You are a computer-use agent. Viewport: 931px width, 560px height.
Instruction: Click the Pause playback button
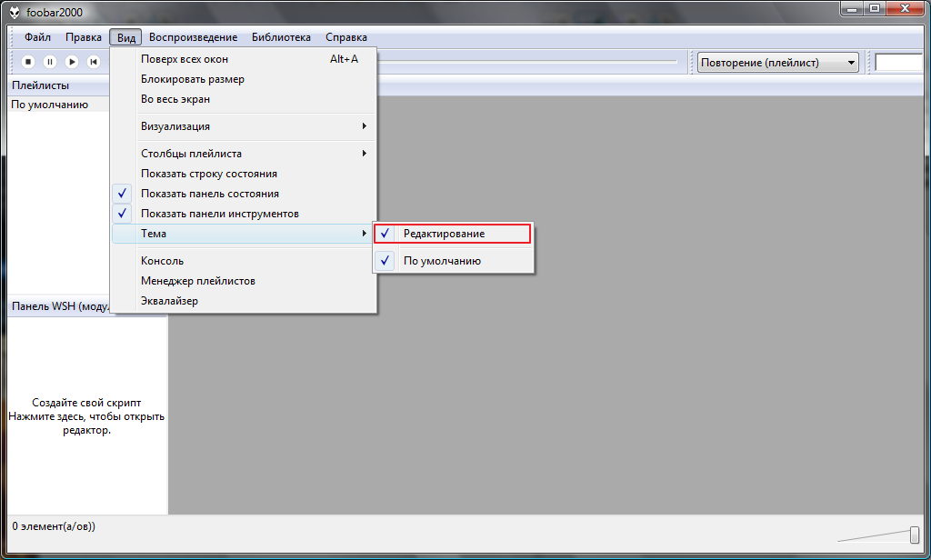point(50,62)
